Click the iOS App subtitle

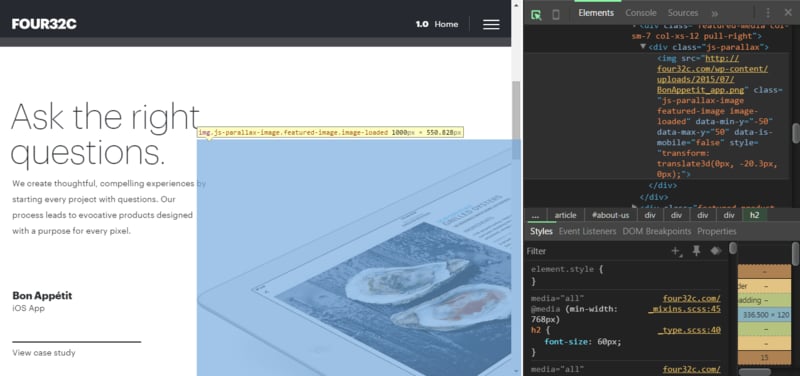[29, 308]
